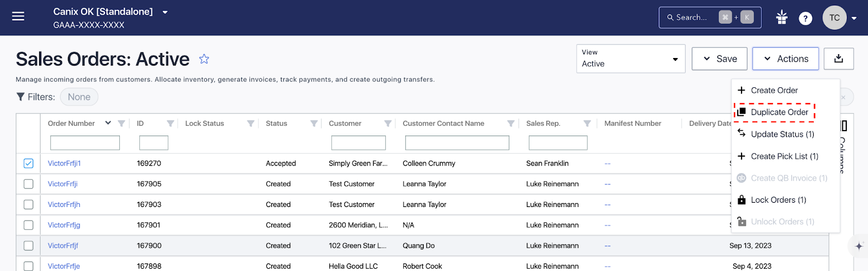Viewport: 868px width, 271px height.
Task: Expand the Save button dropdown
Action: tap(719, 59)
